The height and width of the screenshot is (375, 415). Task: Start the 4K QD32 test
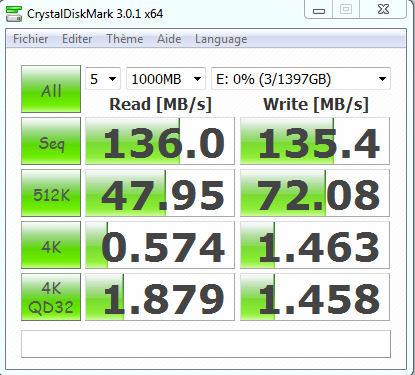click(51, 297)
